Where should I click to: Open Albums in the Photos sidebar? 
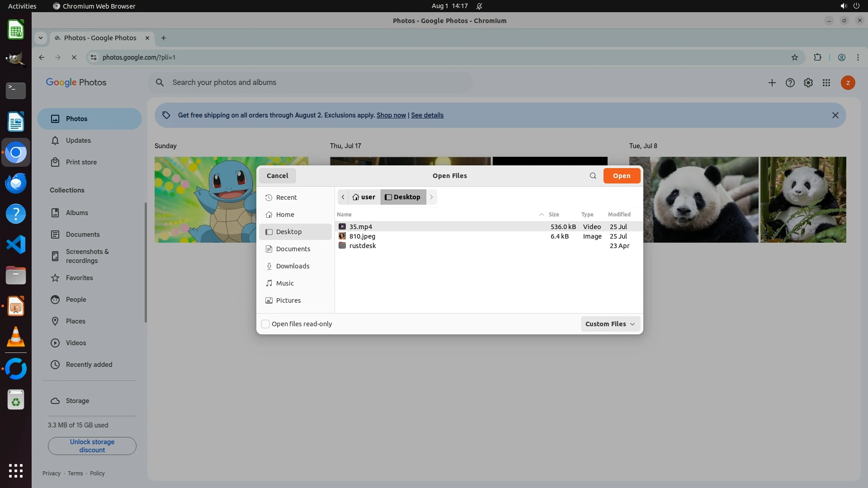coord(77,213)
